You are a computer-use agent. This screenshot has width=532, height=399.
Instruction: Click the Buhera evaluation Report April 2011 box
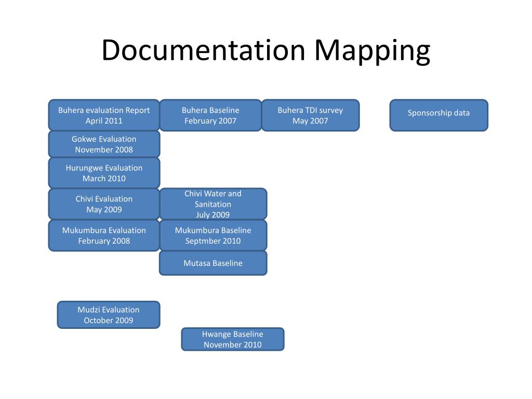point(104,115)
